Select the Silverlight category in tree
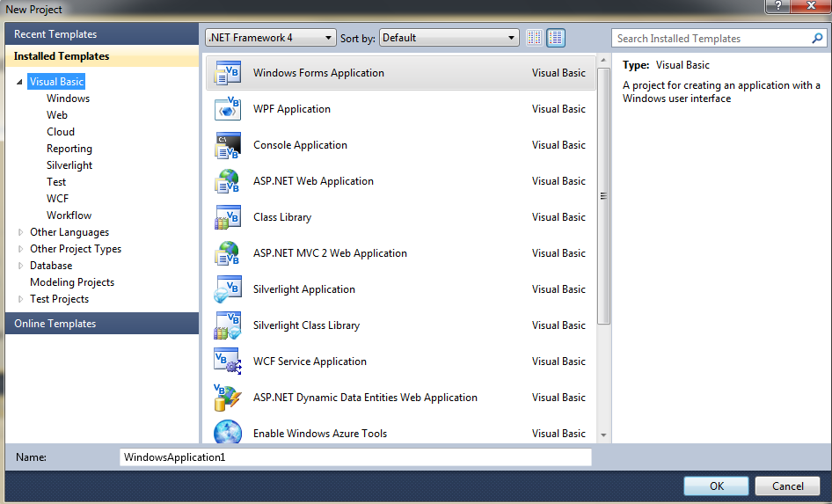The image size is (832, 504). click(69, 165)
